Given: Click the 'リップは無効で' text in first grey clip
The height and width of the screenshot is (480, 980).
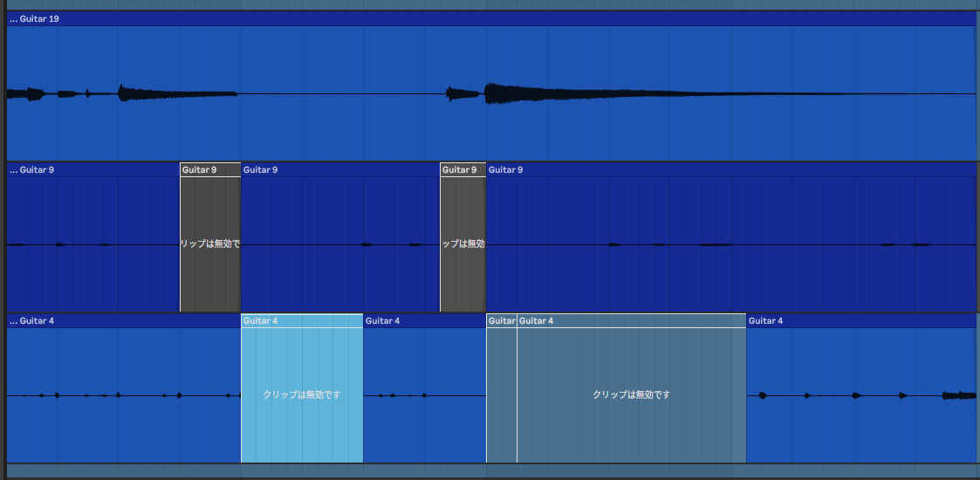Looking at the screenshot, I should [x=209, y=244].
